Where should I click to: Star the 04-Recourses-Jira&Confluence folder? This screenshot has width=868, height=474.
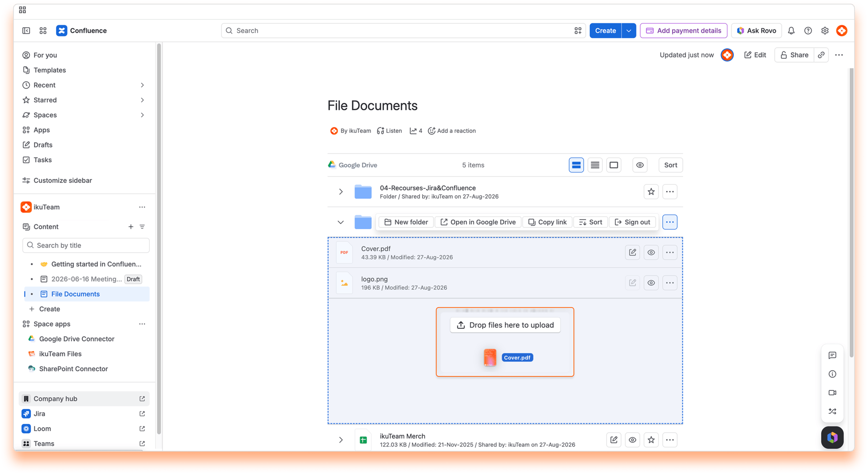coord(651,192)
